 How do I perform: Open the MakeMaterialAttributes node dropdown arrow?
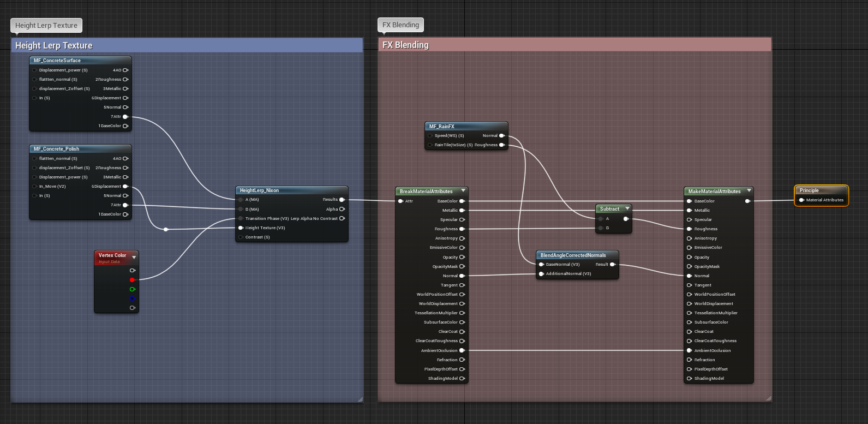pyautogui.click(x=749, y=191)
